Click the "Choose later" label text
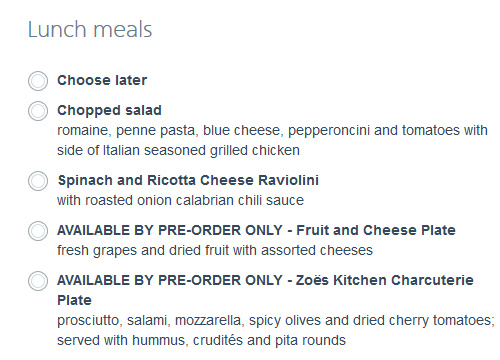The height and width of the screenshot is (360, 500). pos(102,80)
